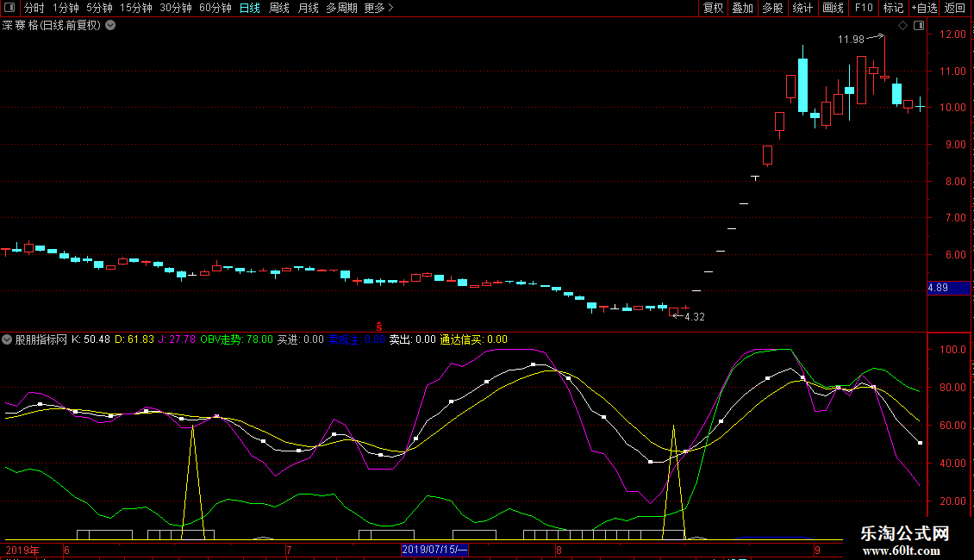The width and height of the screenshot is (974, 560).
Task: Toggle the side panel icon near price axis
Action: 919,26
